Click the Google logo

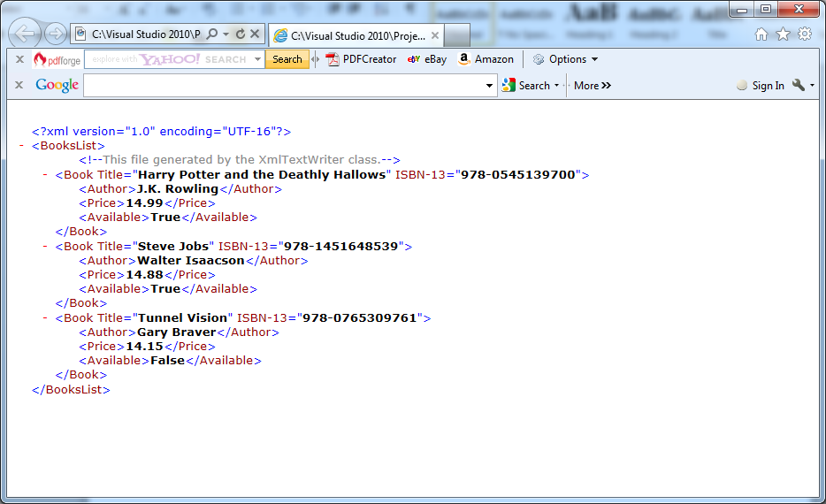coord(57,85)
